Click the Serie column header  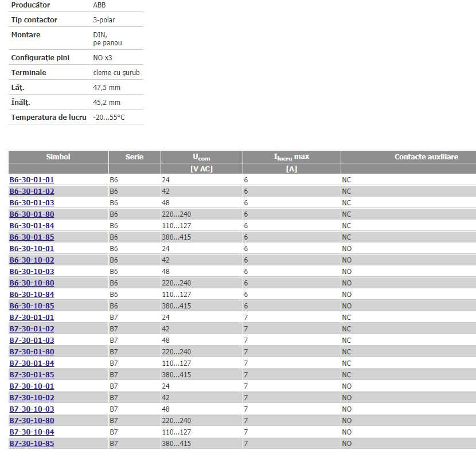[134, 157]
